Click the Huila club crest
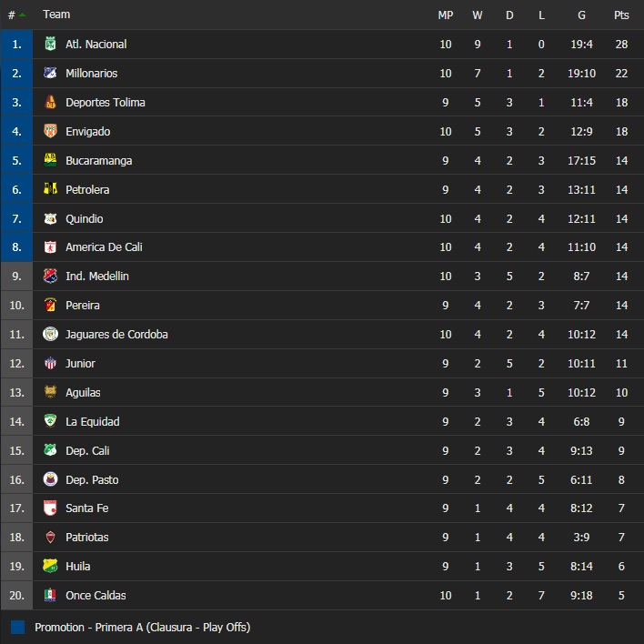 click(51, 566)
